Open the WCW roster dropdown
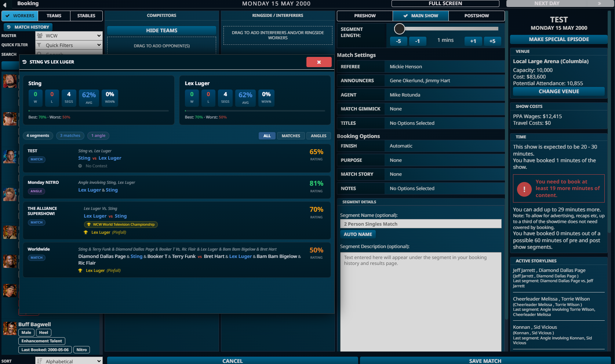Viewport: 615px width, 364px height. [x=69, y=36]
